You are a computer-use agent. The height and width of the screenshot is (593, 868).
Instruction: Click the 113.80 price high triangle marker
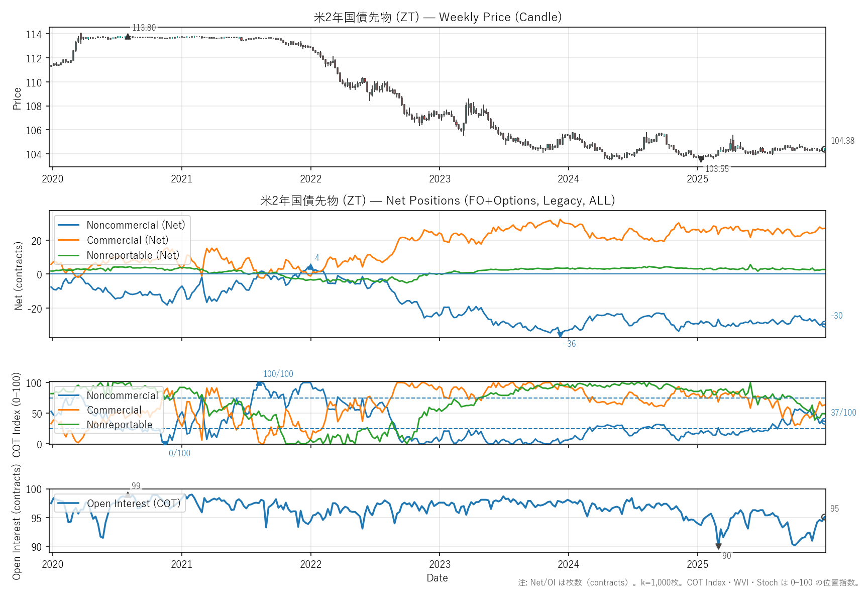pyautogui.click(x=128, y=36)
